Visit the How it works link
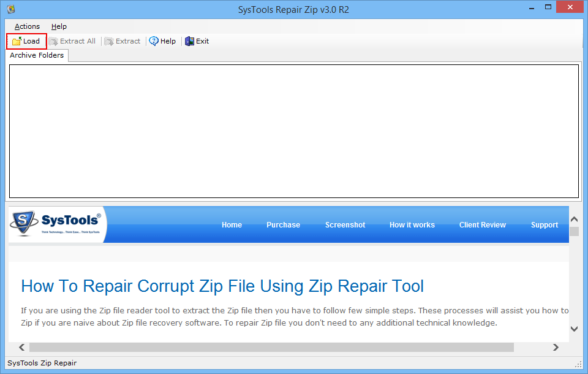588x374 pixels. pos(412,225)
